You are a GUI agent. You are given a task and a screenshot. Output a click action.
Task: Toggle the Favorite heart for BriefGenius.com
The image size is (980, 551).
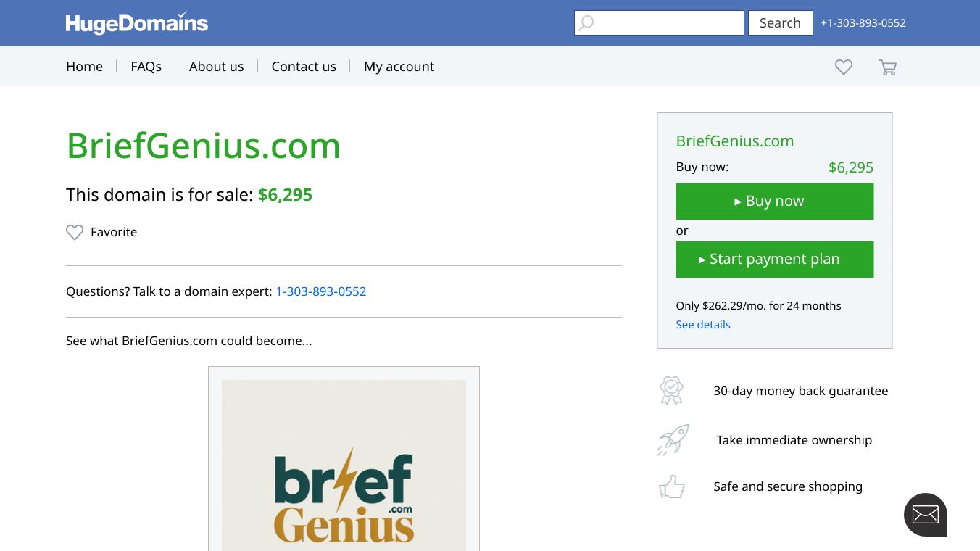coord(75,232)
